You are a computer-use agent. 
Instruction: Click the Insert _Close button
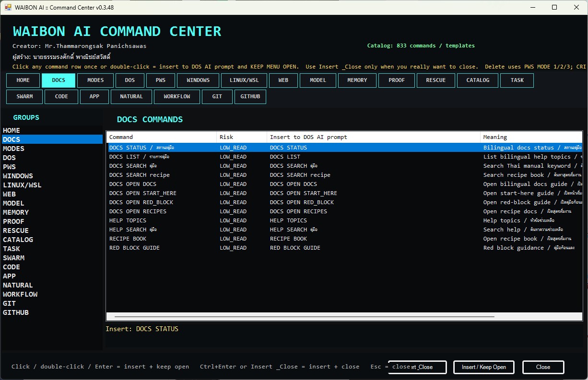[x=417, y=367]
